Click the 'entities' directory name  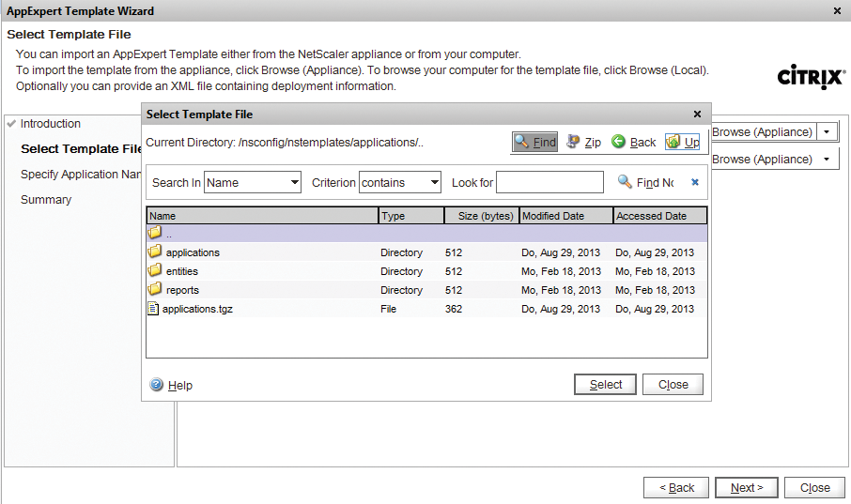(x=182, y=271)
